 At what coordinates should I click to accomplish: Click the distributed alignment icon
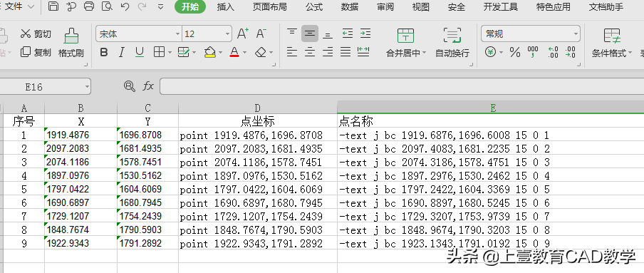363,52
